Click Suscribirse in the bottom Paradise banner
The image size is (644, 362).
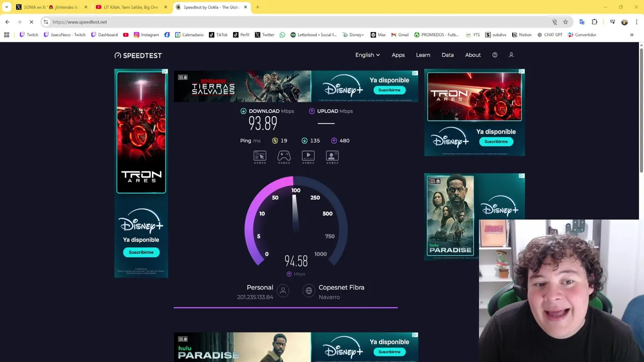[389, 352]
